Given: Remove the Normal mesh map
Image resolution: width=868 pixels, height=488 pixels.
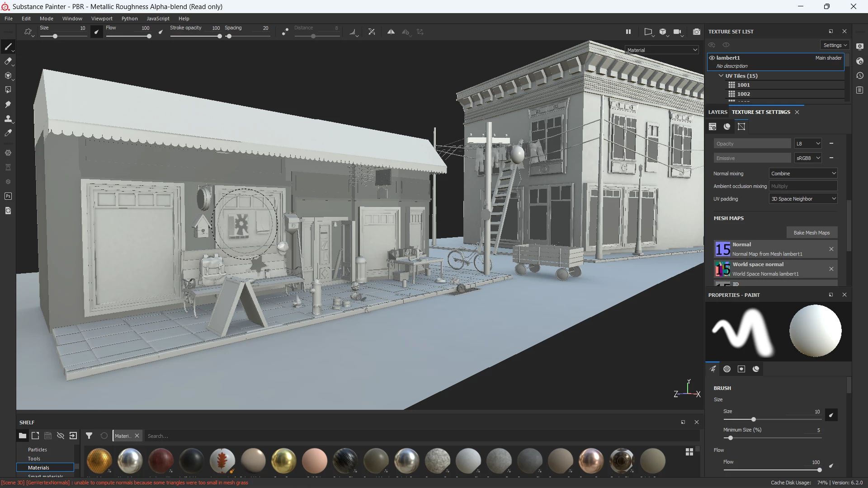Looking at the screenshot, I should point(831,249).
